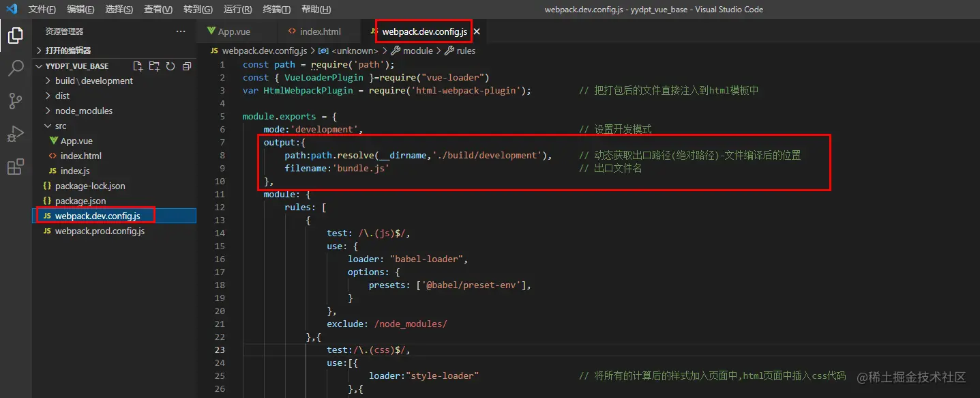Open the 转到(G) menu
Image resolution: width=980 pixels, height=398 pixels.
pyautogui.click(x=198, y=10)
